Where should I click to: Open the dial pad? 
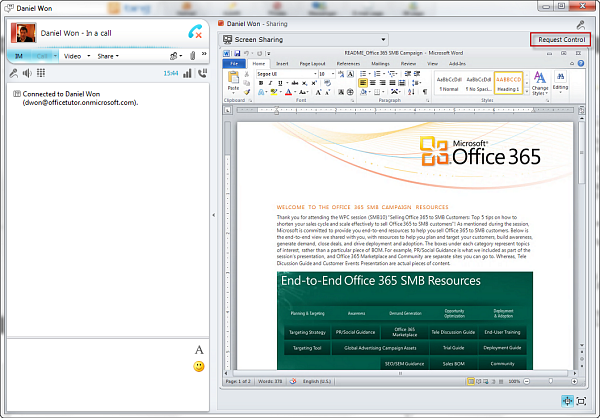pyautogui.click(x=41, y=73)
